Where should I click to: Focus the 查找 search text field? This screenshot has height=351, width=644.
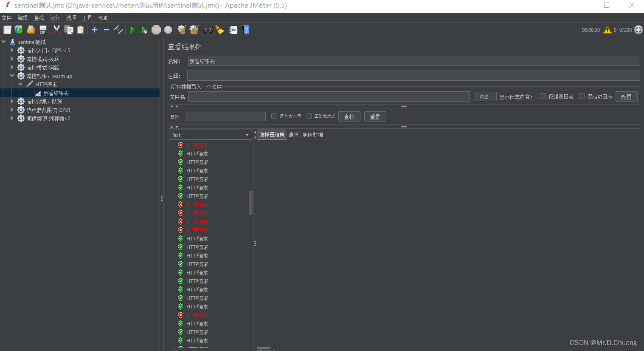point(226,116)
